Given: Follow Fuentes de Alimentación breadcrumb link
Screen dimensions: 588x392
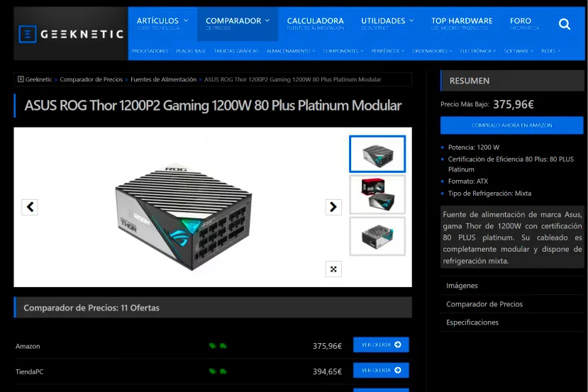Looking at the screenshot, I should [164, 79].
